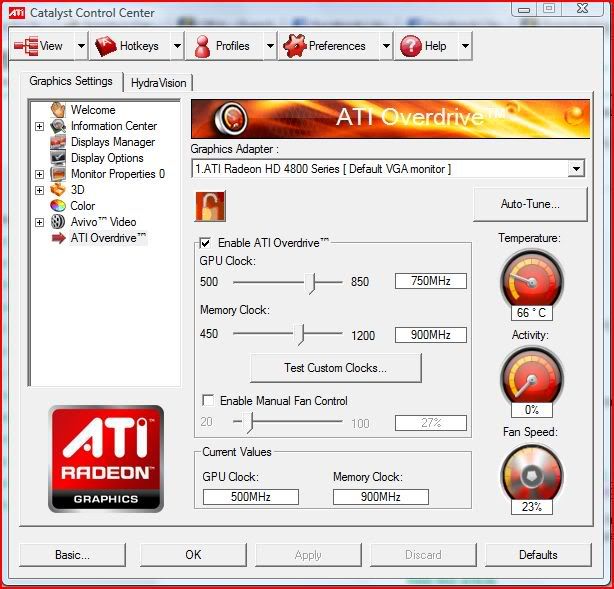Open the Graphics Adapter dropdown
Screen dimensions: 614x589
(x=576, y=169)
